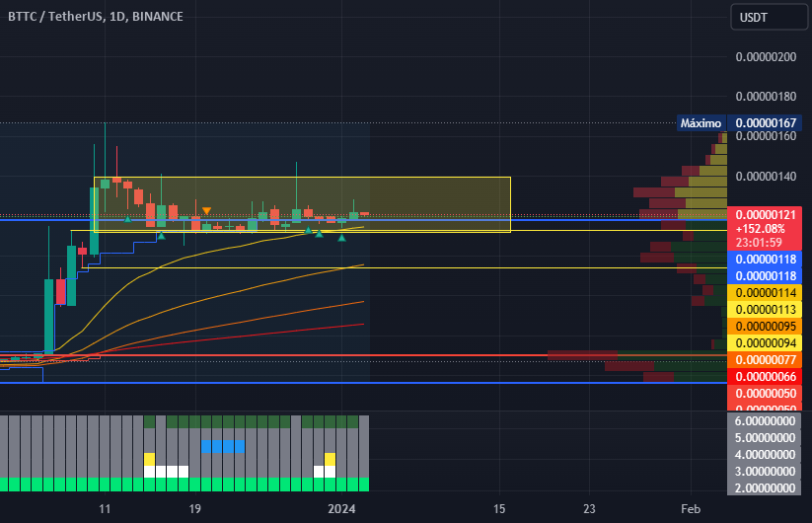The width and height of the screenshot is (812, 523).
Task: Click the 3.00000000 indicator scale value
Action: pyautogui.click(x=765, y=472)
